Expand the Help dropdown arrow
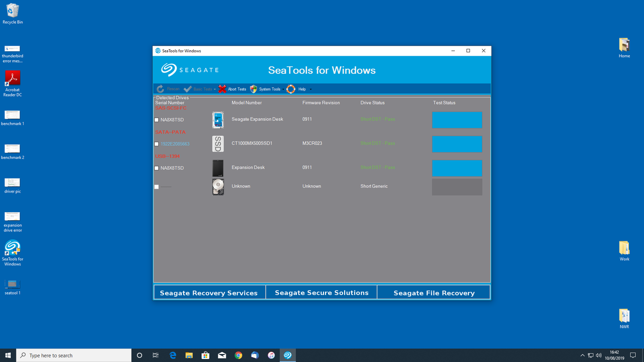Image resolution: width=644 pixels, height=362 pixels. click(310, 89)
